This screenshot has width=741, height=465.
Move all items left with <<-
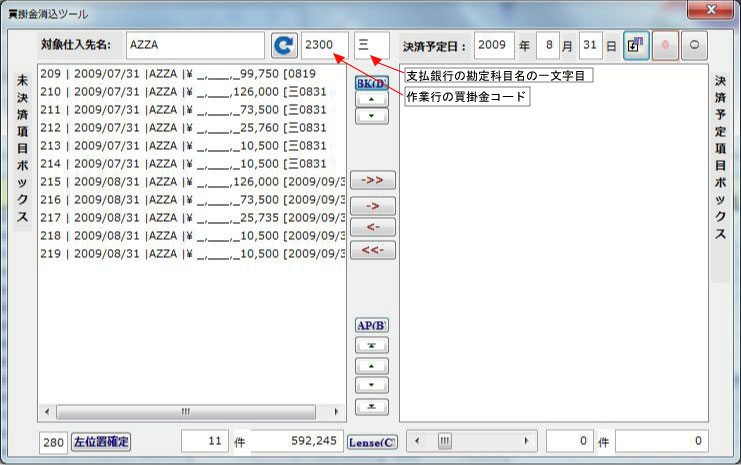pos(372,250)
